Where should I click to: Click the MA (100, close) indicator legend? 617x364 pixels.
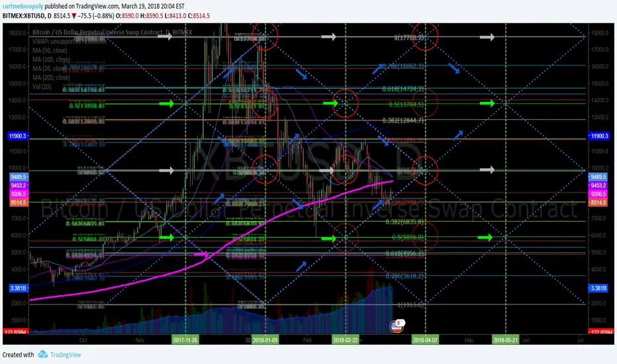click(x=51, y=60)
